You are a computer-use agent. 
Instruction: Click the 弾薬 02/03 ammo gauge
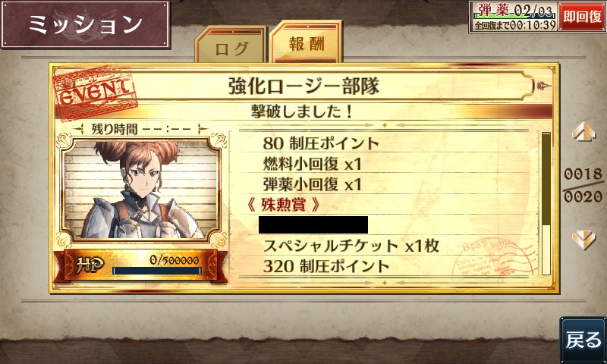tap(514, 16)
